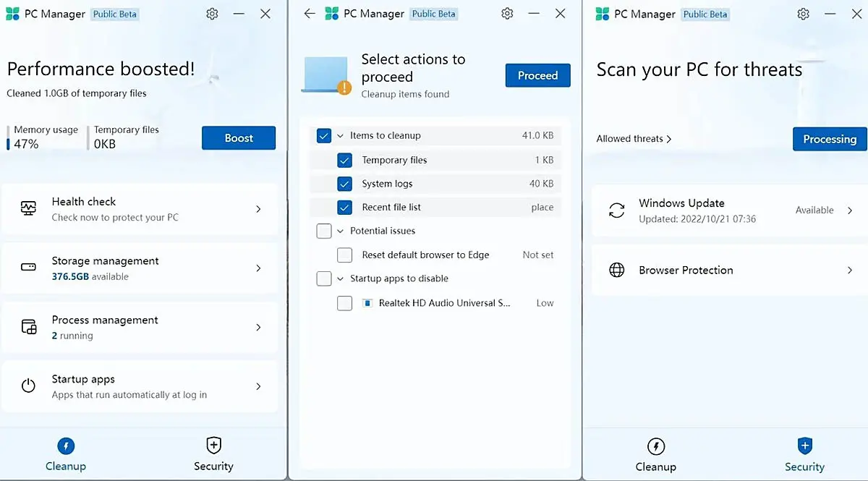Click Public Beta badge in right window
Screen dimensions: 868x481
click(705, 14)
